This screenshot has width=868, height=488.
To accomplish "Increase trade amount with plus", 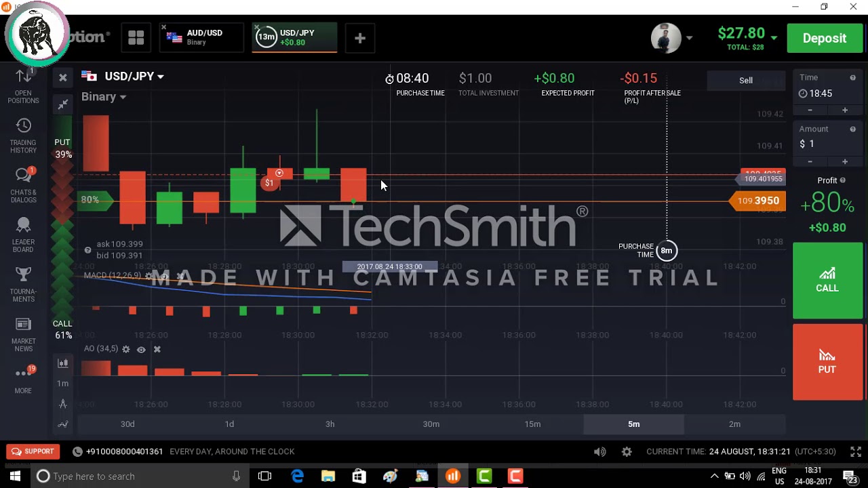I will pyautogui.click(x=845, y=161).
